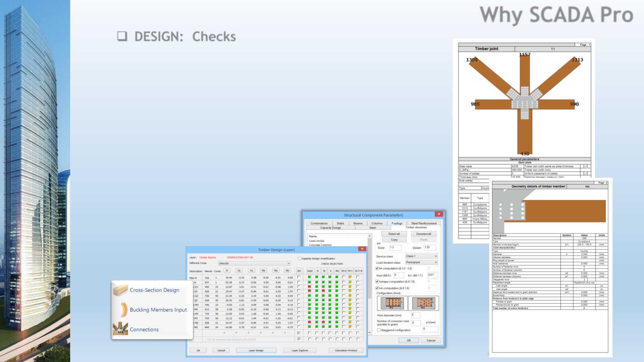Image resolution: width=644 pixels, height=362 pixels.
Task: Click the name list scroll-down arrow
Action: pos(370,333)
